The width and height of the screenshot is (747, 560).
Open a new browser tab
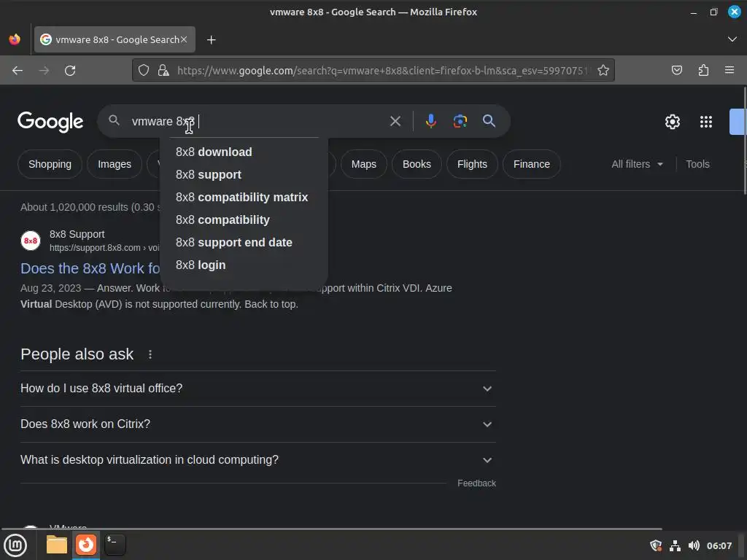click(x=212, y=40)
